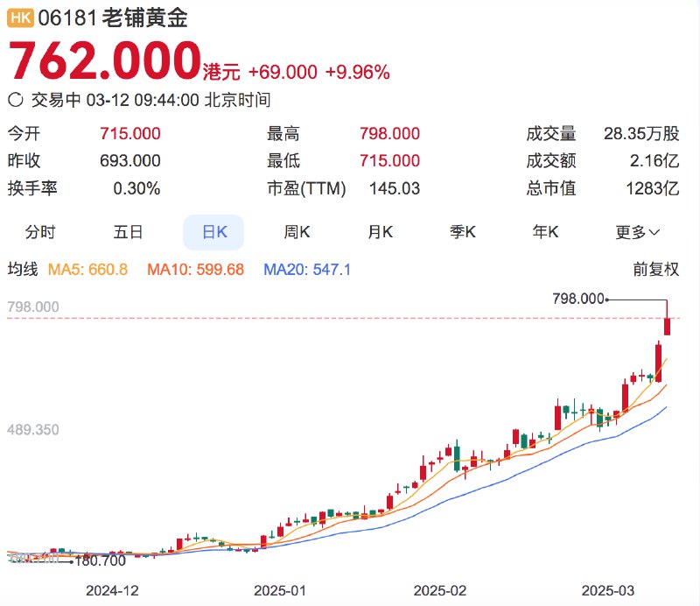Switch to the 五日 chart tab

coord(128,232)
